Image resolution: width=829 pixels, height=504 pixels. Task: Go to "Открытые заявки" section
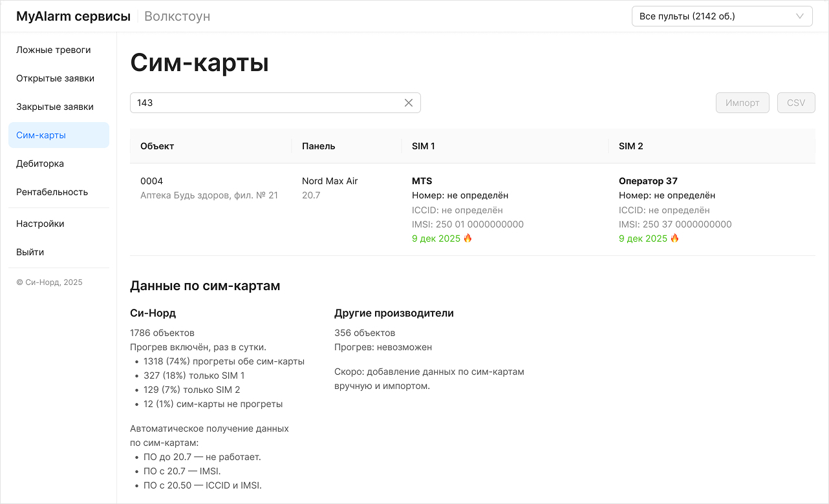[56, 78]
